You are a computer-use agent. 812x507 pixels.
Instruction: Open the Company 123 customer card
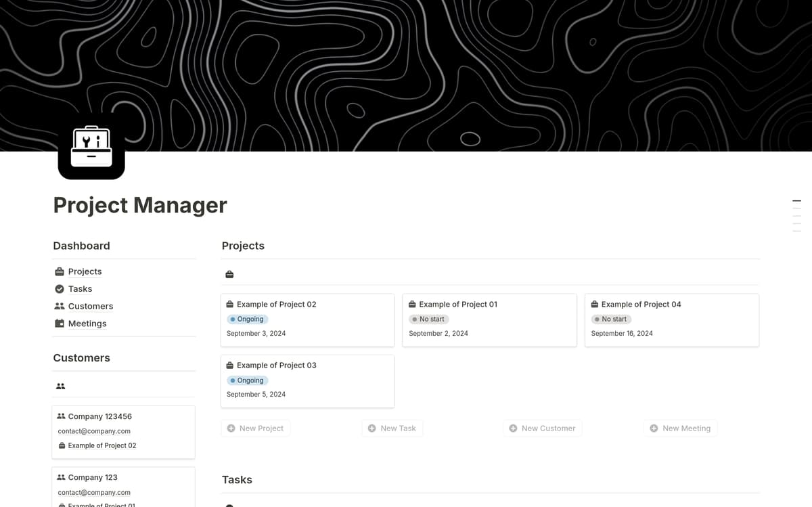123,487
